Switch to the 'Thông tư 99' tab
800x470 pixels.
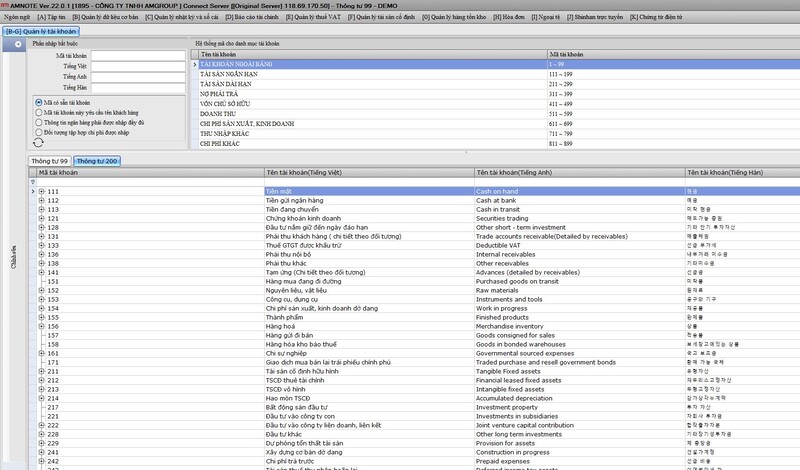pos(50,160)
